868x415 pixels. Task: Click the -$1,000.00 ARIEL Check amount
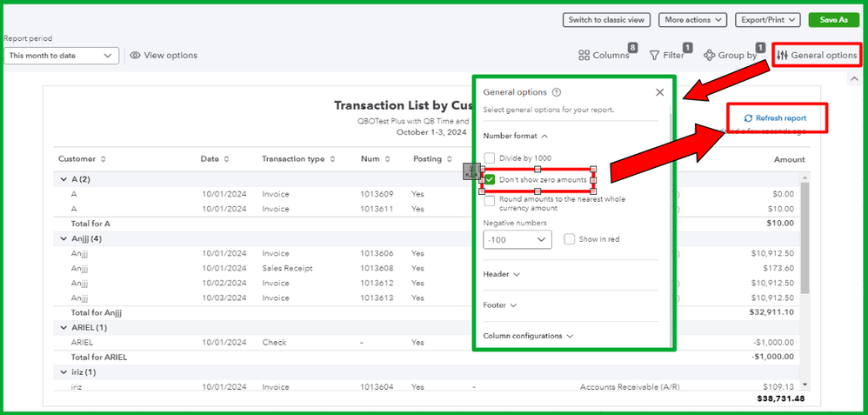(773, 343)
